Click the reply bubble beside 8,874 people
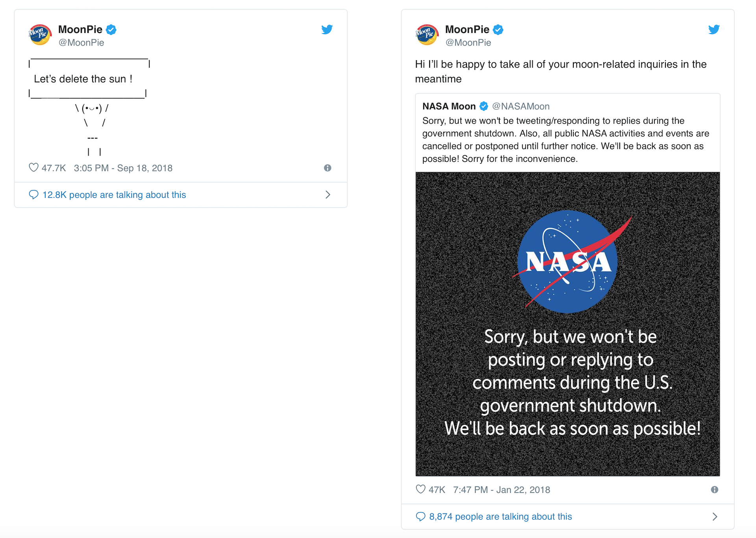The width and height of the screenshot is (756, 538). [421, 516]
